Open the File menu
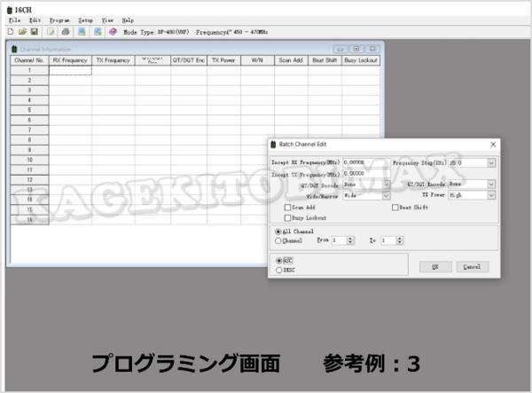Viewport: 532px width, 393px height. coord(14,20)
